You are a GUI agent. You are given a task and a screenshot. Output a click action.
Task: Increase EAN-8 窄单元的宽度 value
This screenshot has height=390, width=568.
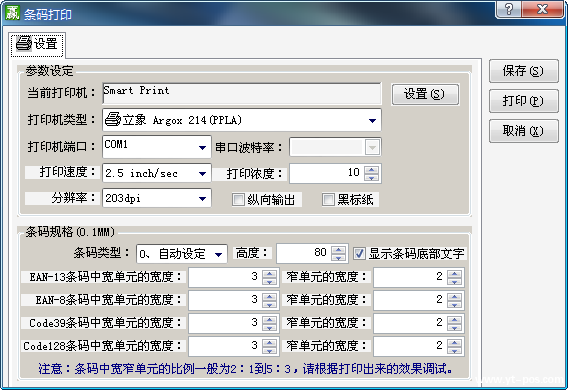(x=454, y=297)
